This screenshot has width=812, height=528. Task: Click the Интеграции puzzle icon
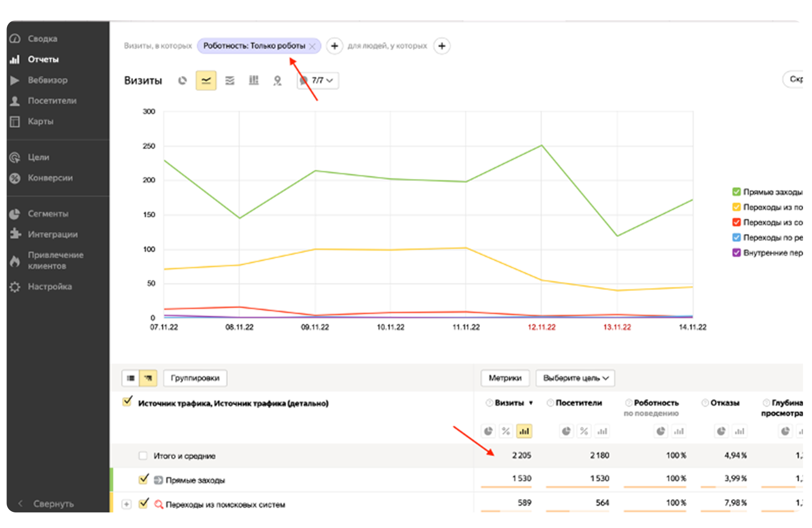click(x=15, y=234)
